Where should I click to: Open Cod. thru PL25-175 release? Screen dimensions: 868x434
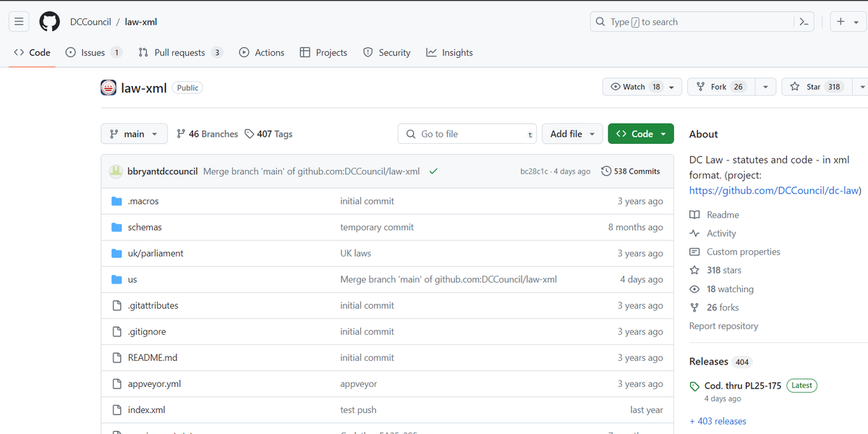coord(743,386)
